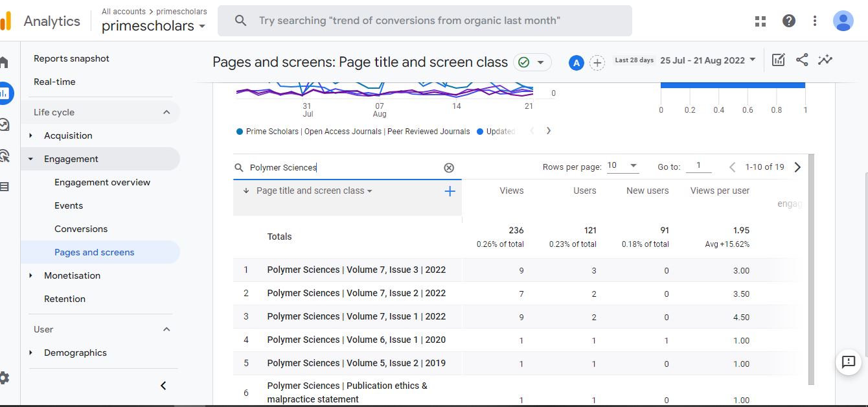Select Engagement overview in the sidebar

click(x=102, y=182)
